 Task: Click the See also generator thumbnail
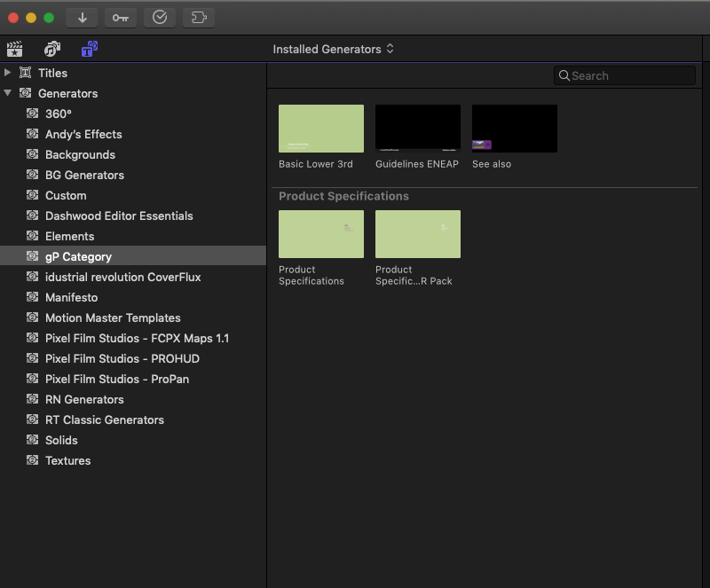pos(515,129)
